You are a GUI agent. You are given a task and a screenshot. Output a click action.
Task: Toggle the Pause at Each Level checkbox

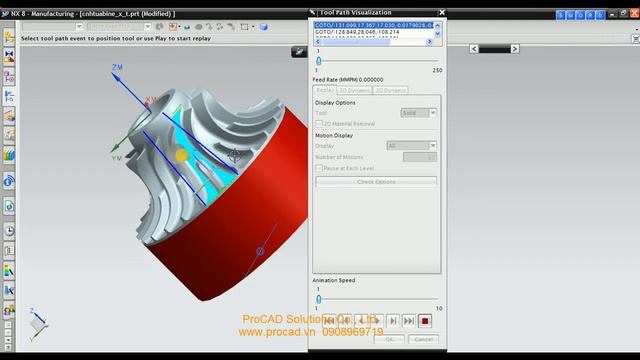(319, 168)
